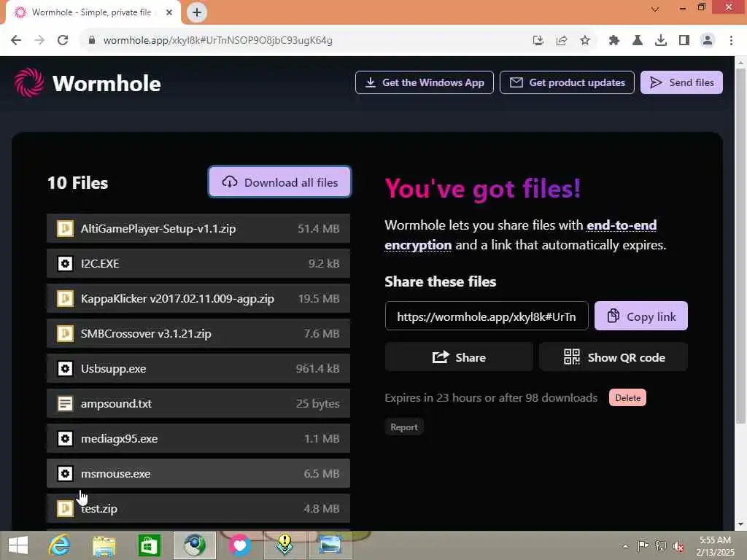
Task: Click the Chrome labs flask icon
Action: click(x=638, y=41)
